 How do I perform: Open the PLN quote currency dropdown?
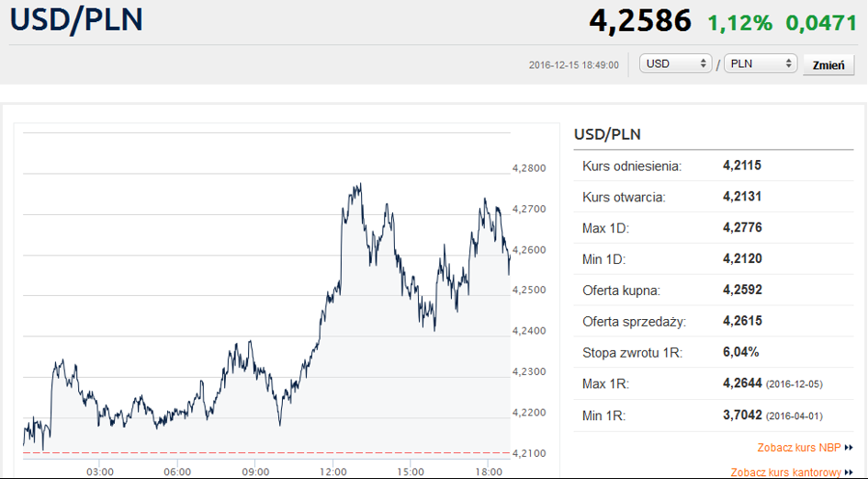(761, 63)
